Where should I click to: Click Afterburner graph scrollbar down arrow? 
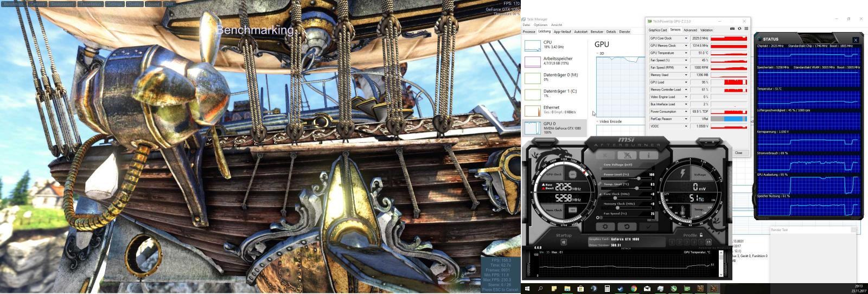click(x=721, y=274)
